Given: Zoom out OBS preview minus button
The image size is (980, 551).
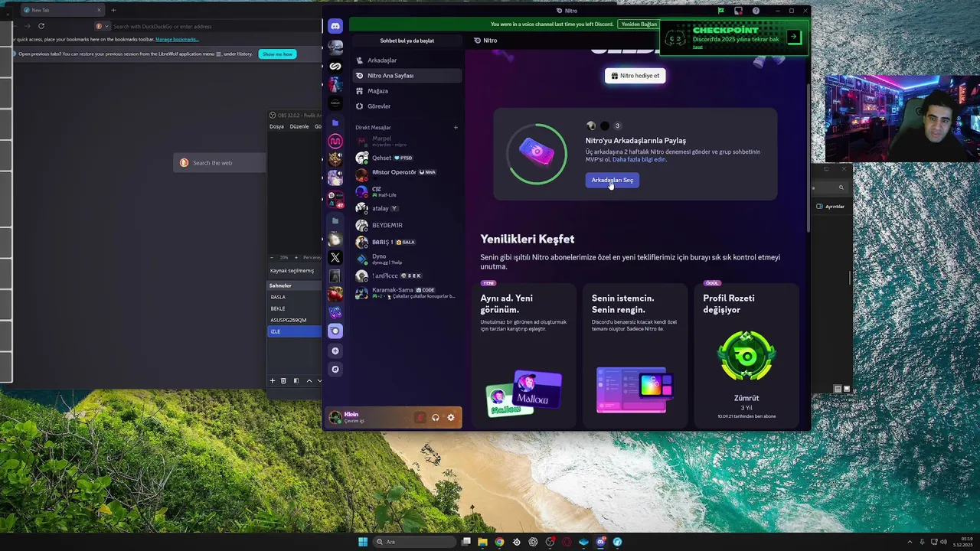Looking at the screenshot, I should click(x=273, y=257).
